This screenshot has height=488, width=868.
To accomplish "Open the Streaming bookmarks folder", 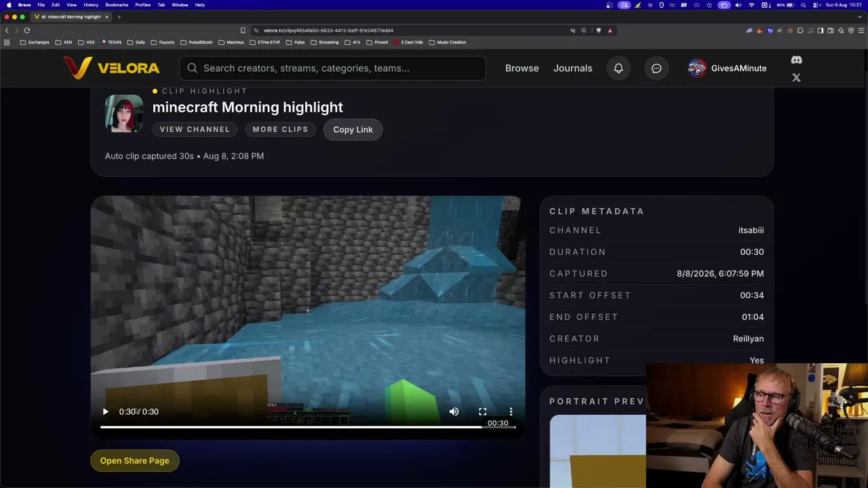I will pyautogui.click(x=325, y=42).
